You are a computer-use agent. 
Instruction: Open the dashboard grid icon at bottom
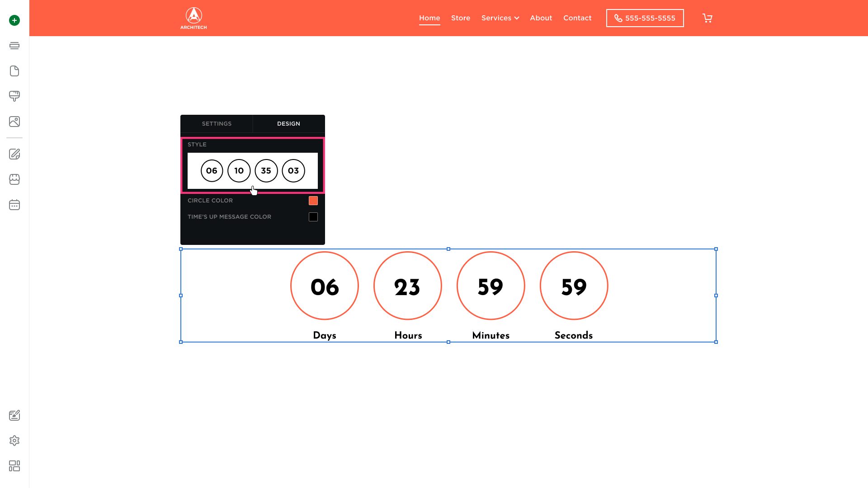(14, 466)
